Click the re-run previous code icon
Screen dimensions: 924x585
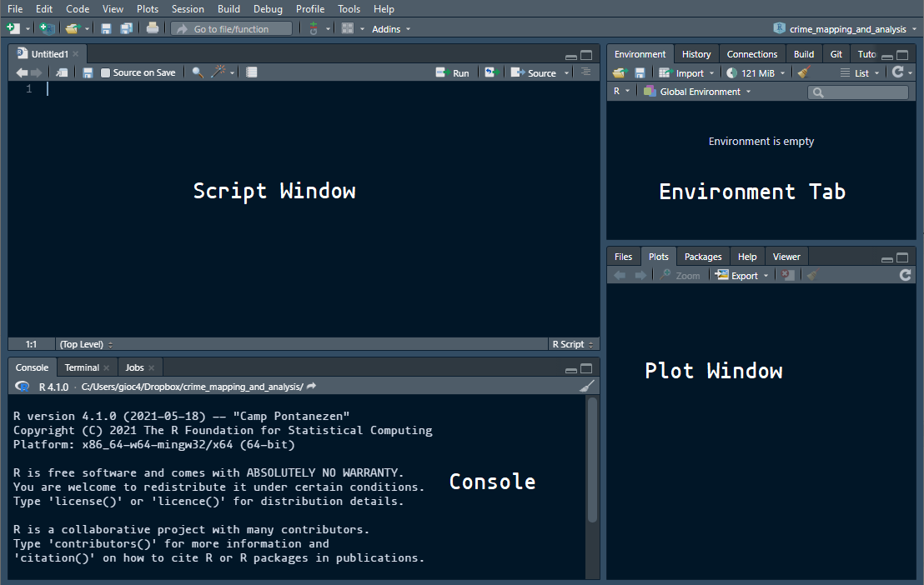[x=492, y=72]
